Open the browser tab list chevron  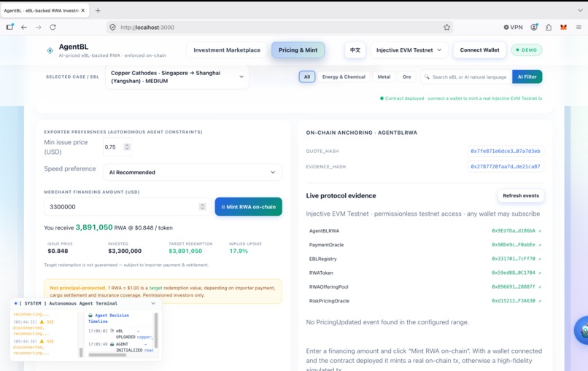click(580, 10)
